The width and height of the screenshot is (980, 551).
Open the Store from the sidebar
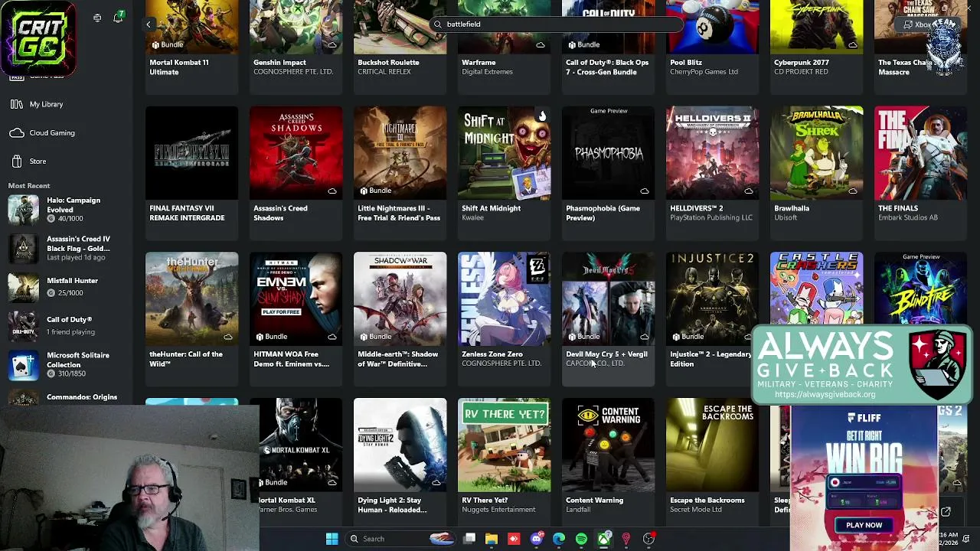(x=38, y=161)
